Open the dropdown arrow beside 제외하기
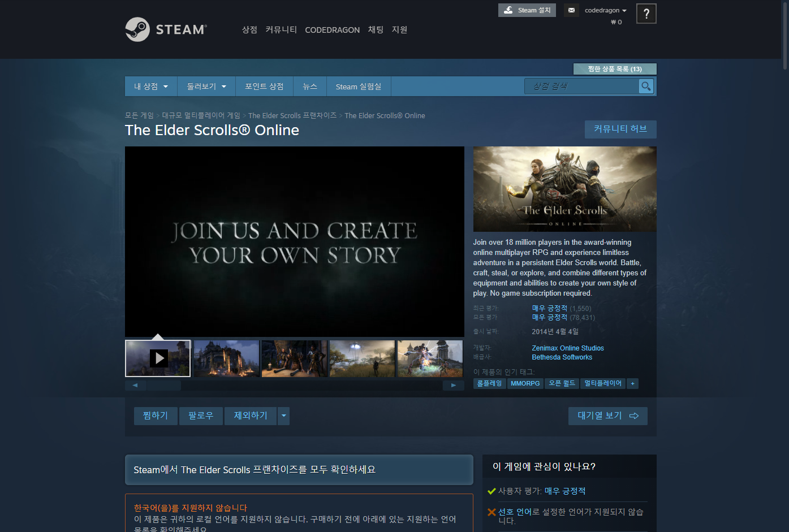Screen dimensions: 789x532 tap(284, 416)
